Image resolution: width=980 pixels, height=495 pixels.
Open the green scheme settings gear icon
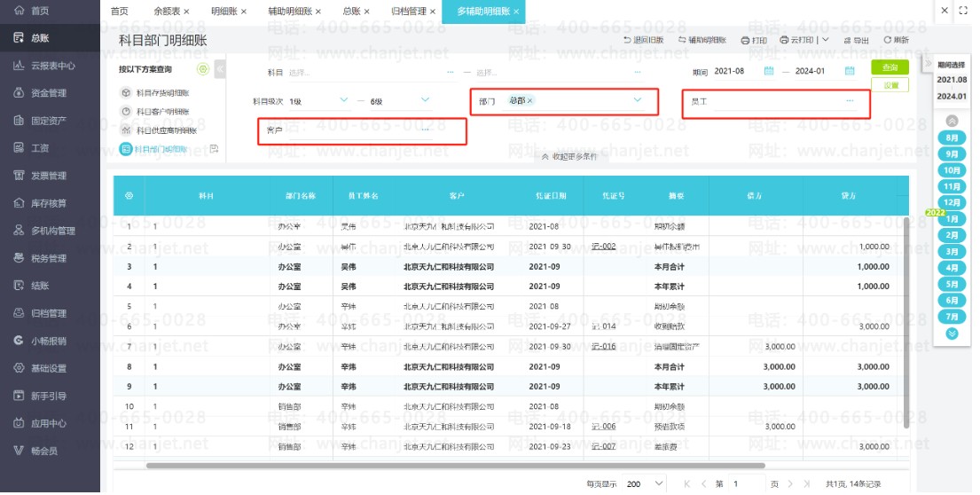click(203, 69)
